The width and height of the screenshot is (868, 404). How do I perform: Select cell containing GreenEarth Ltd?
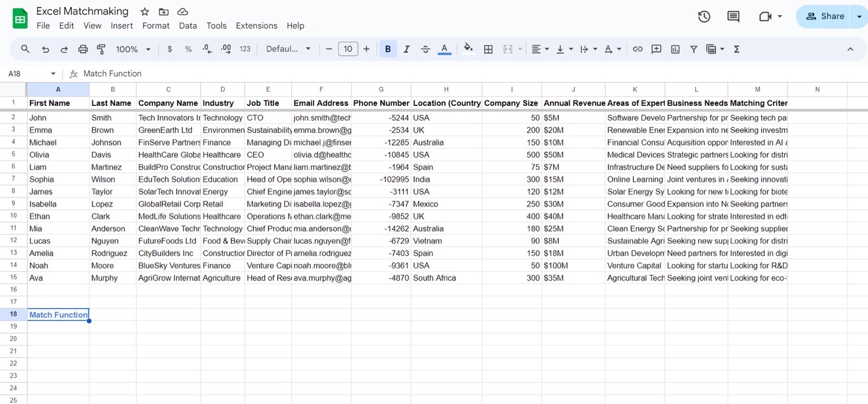point(168,130)
